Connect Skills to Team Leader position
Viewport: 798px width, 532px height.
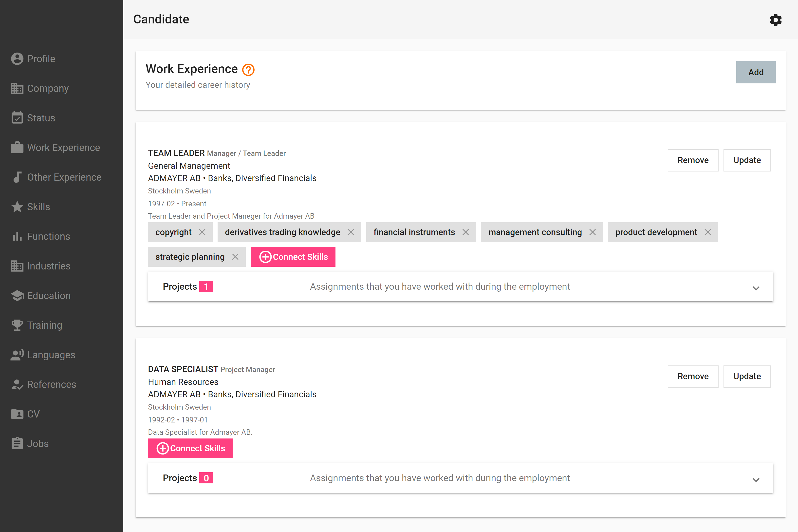coord(293,257)
